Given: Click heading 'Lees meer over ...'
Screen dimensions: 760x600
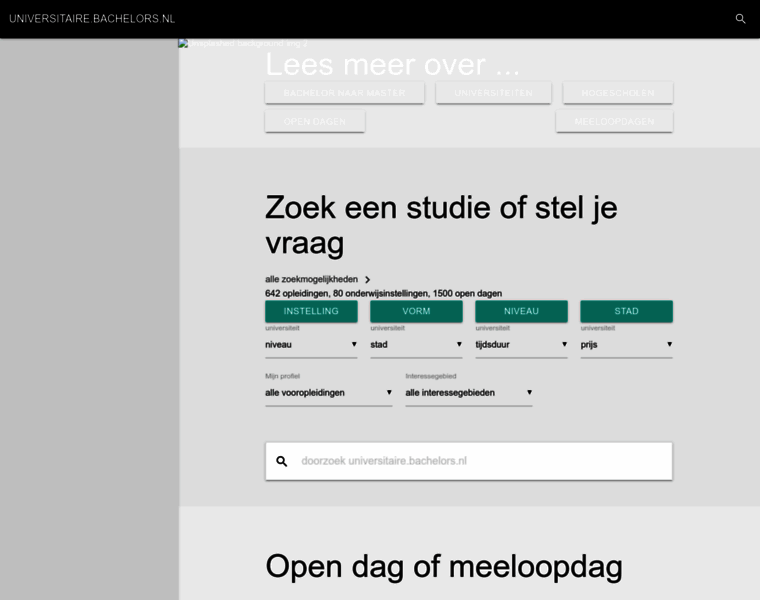Looking at the screenshot, I should pos(393,64).
